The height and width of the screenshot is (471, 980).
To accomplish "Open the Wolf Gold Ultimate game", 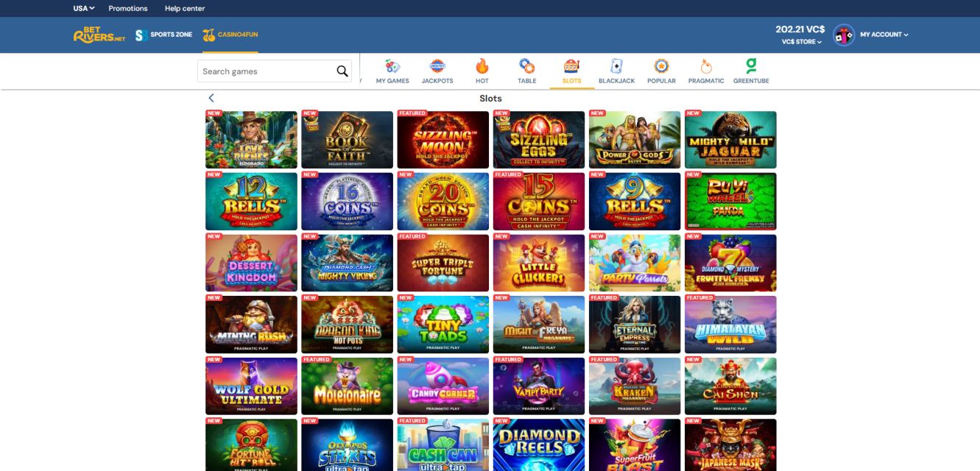I will (251, 386).
